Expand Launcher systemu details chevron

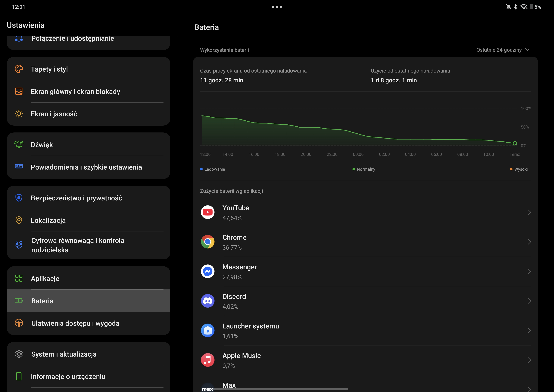(529, 330)
